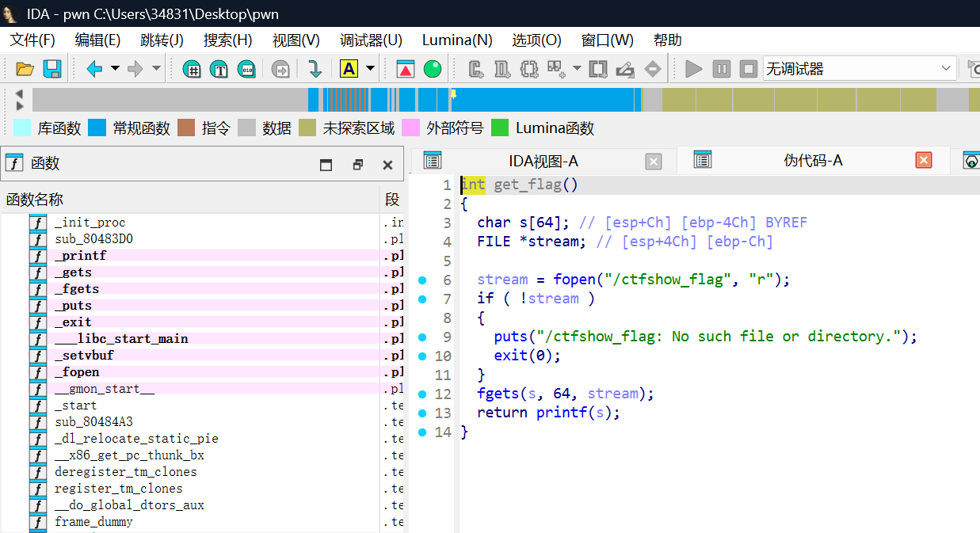
Task: Click the 'C' create code struct icon
Action: [x=476, y=69]
